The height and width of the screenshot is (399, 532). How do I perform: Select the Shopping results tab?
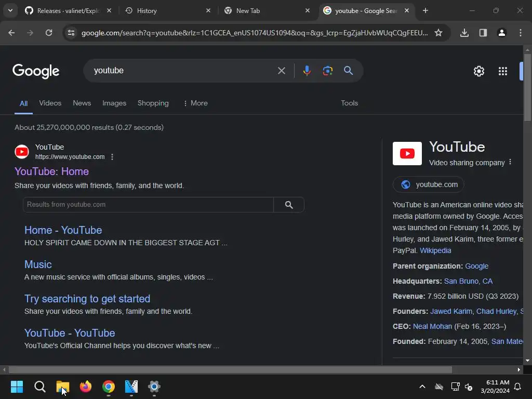coord(153,103)
